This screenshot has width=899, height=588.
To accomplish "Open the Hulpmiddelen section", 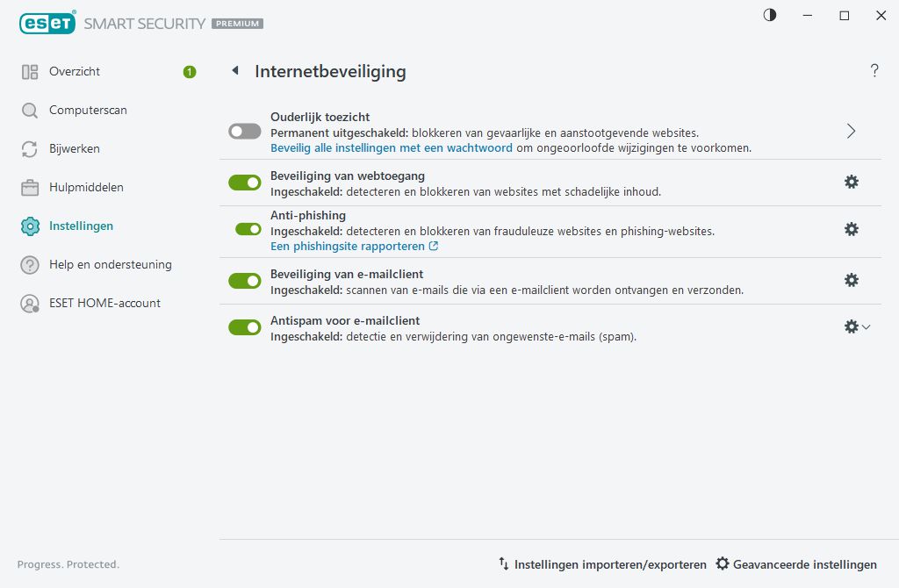I will click(84, 187).
